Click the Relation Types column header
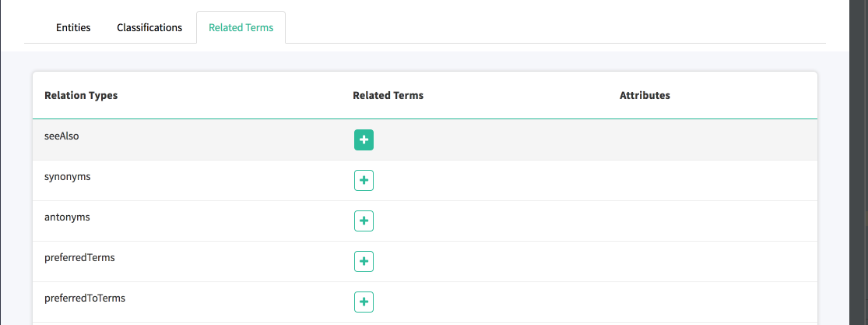 [x=82, y=96]
